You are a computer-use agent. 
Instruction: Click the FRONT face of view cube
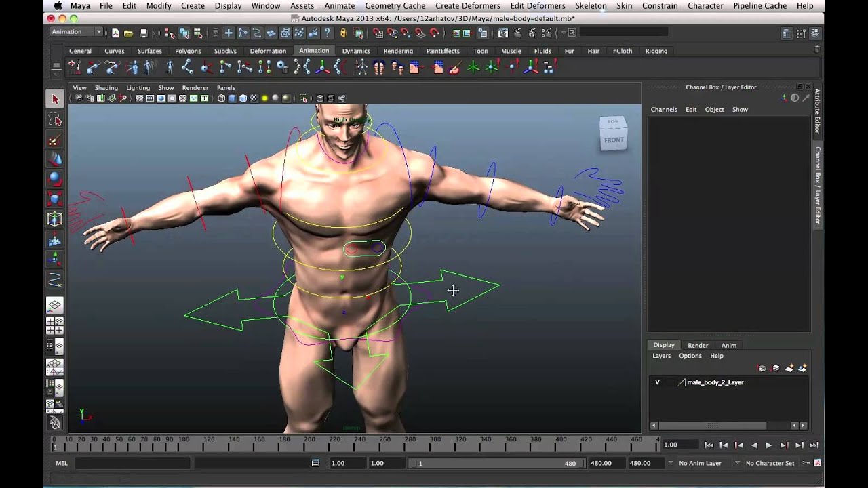coord(614,140)
